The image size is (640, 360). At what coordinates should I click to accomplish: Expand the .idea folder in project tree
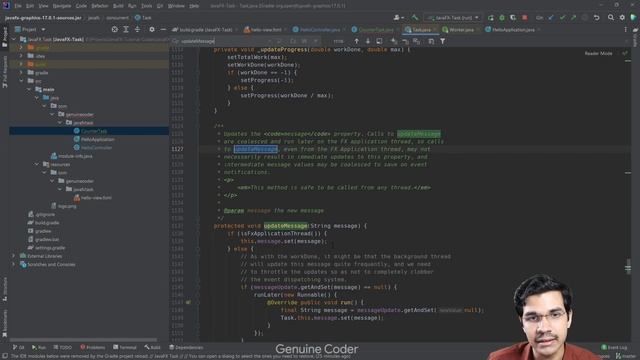pyautogui.click(x=22, y=56)
